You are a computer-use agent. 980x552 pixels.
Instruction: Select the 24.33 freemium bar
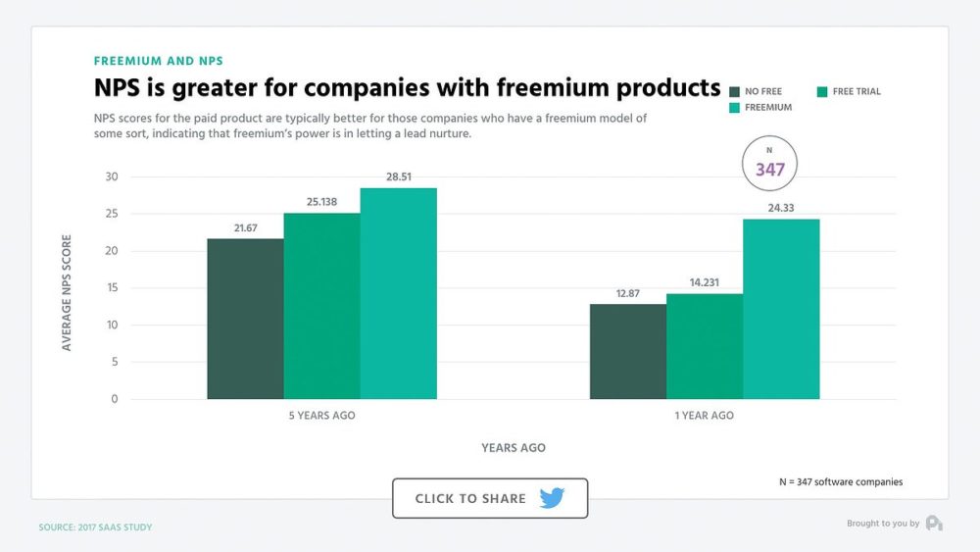[780, 309]
